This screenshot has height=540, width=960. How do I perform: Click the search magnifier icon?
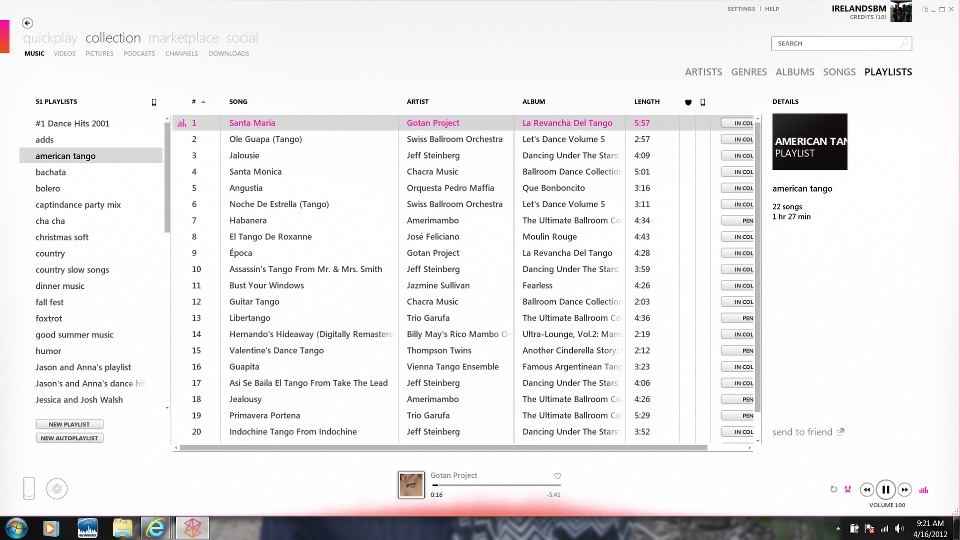(x=904, y=43)
